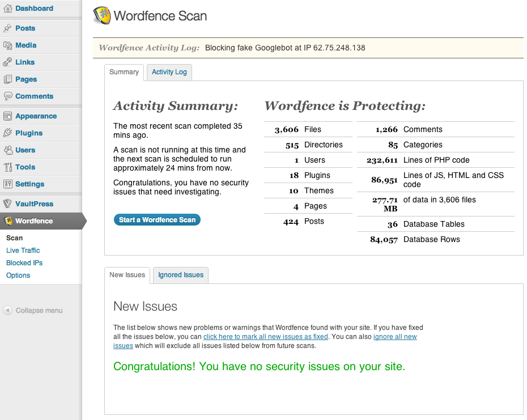Go to Blocked IPs submenu item
527x420 pixels.
pos(24,263)
